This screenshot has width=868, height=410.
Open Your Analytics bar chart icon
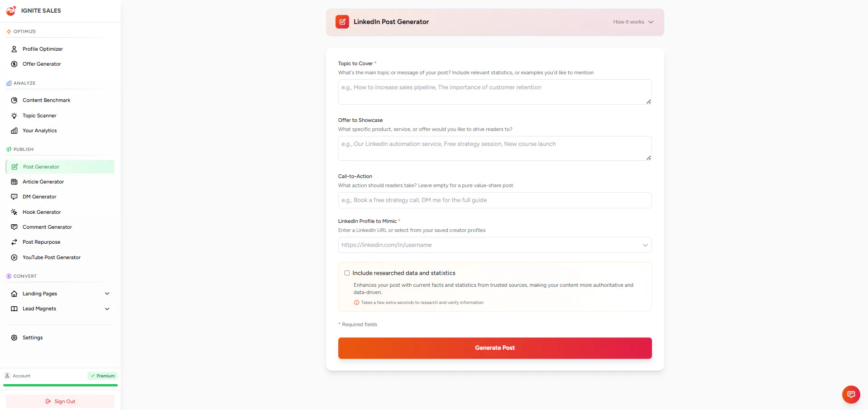coord(14,130)
